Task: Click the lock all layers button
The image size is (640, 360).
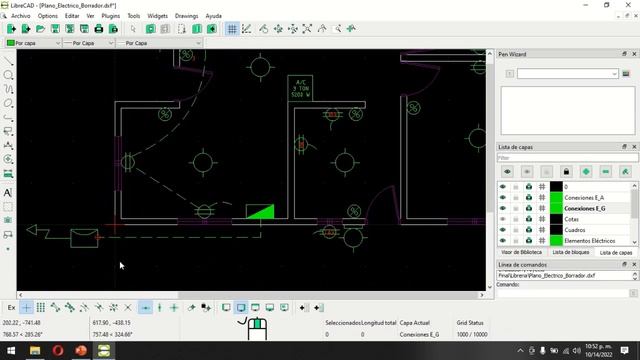Action: [x=567, y=172]
